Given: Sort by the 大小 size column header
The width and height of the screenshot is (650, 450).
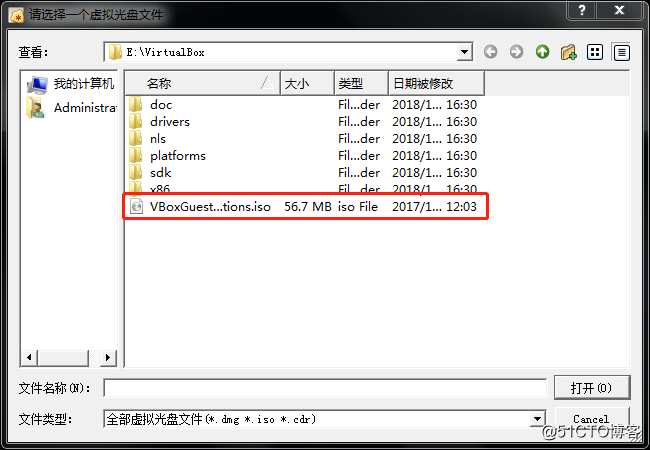Looking at the screenshot, I should 308,83.
